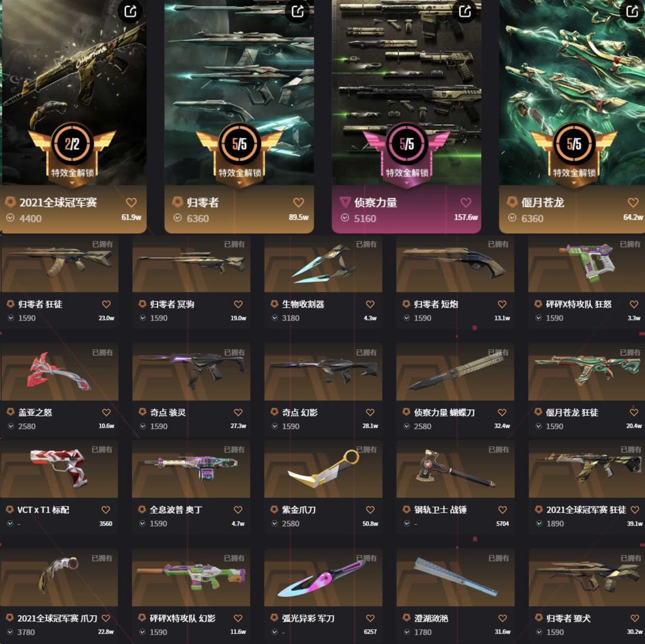
Task: Click the 钢轨卫士 战锤 hammer image
Action: click(455, 469)
